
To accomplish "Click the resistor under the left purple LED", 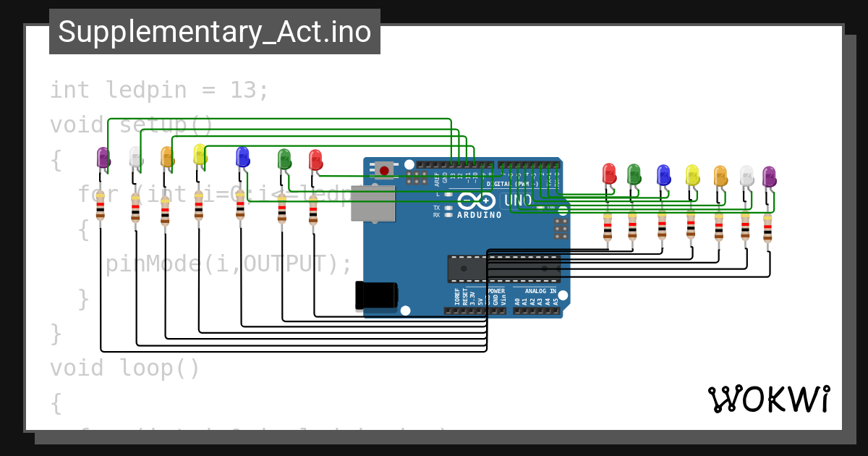I will click(100, 206).
